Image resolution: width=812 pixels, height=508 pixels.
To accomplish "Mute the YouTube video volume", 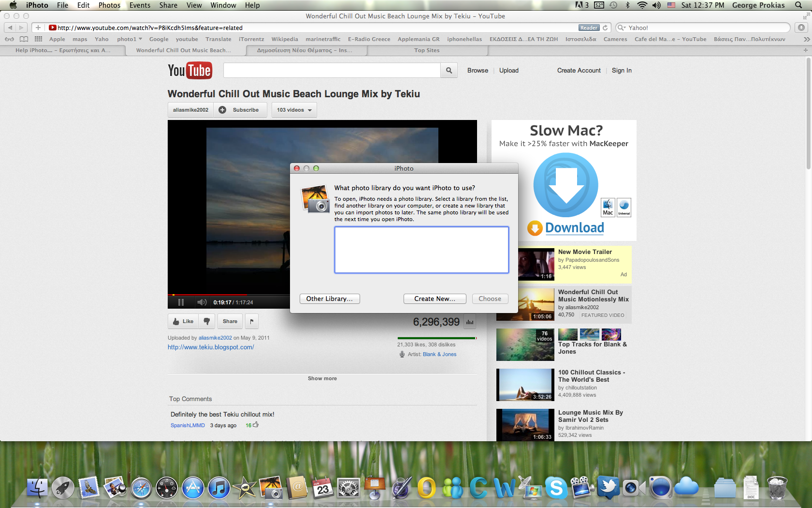I will (202, 302).
